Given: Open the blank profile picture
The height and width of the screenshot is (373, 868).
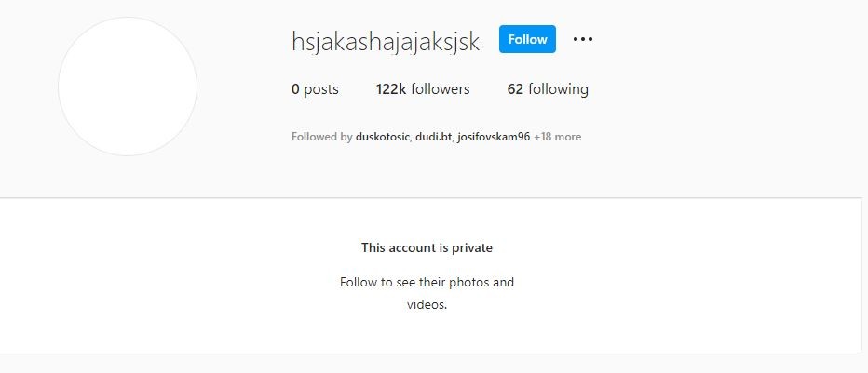Looking at the screenshot, I should (128, 87).
